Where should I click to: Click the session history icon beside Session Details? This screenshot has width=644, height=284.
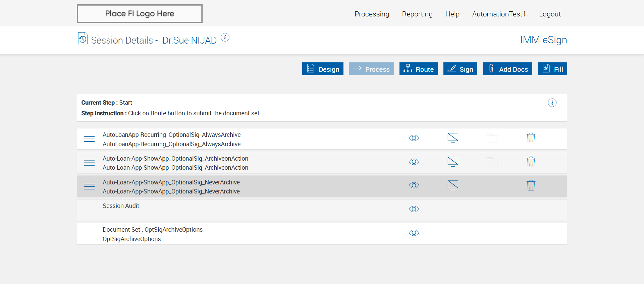click(x=83, y=39)
